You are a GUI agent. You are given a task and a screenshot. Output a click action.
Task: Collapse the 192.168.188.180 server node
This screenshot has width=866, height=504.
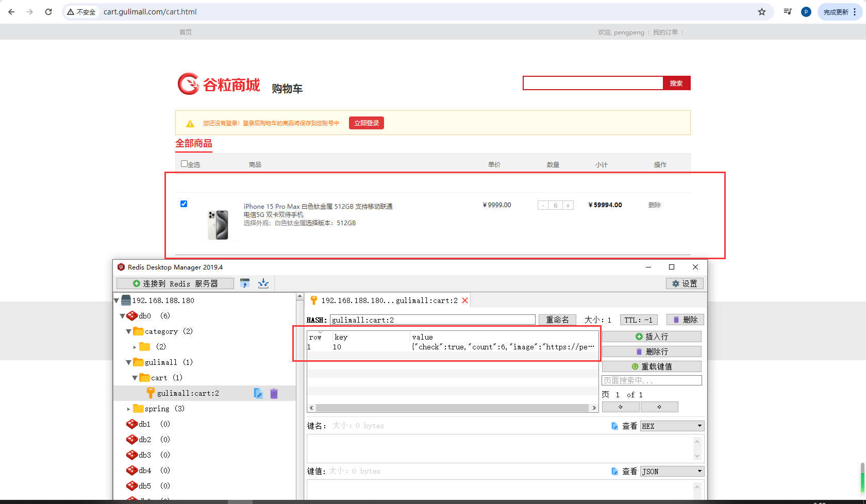tap(116, 300)
